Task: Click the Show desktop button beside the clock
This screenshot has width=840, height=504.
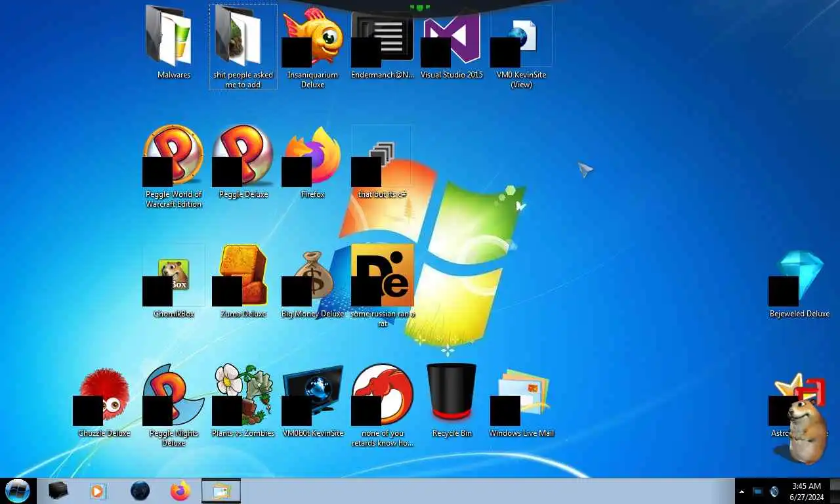Action: [835, 491]
